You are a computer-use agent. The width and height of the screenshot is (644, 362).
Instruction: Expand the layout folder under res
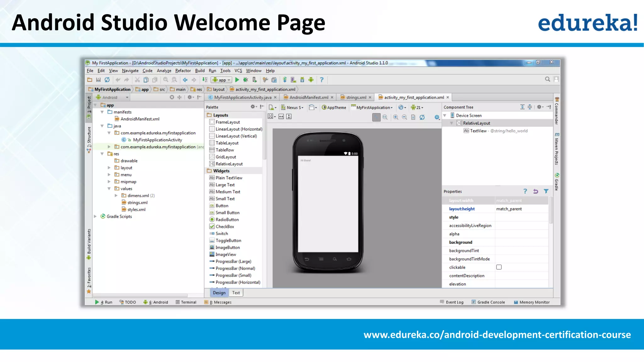click(x=109, y=168)
